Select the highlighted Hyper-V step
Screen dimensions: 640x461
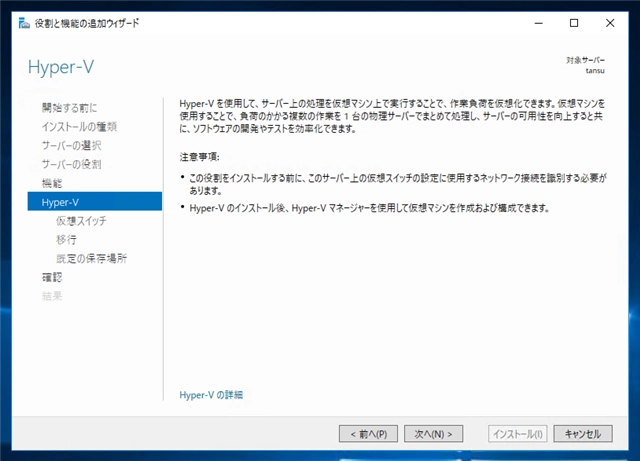[x=95, y=202]
